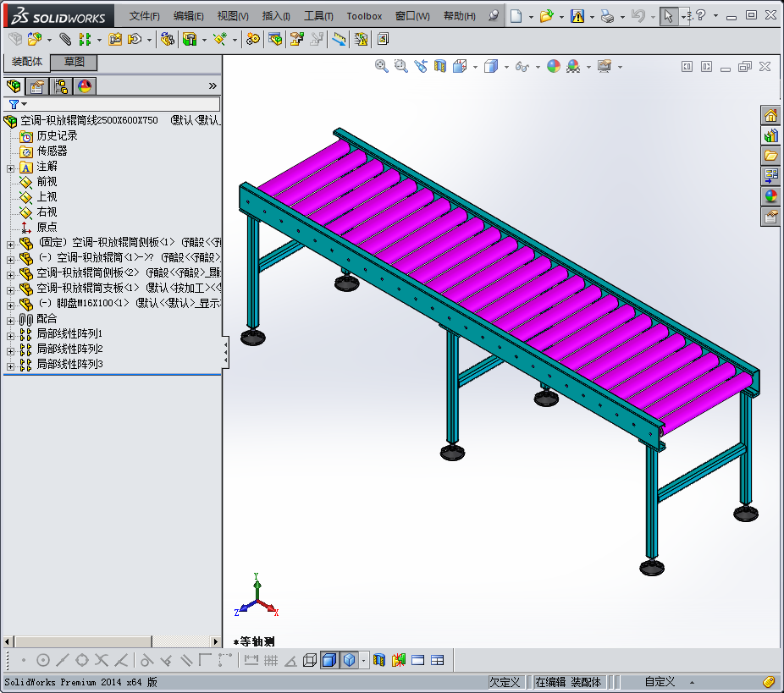Click the Apply Scene icon
The width and height of the screenshot is (784, 693).
tap(573, 67)
